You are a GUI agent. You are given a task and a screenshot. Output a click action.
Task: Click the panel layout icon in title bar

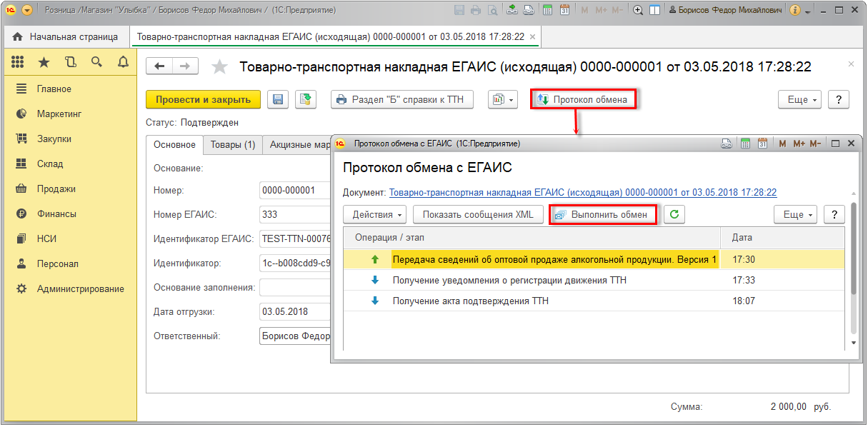[654, 11]
